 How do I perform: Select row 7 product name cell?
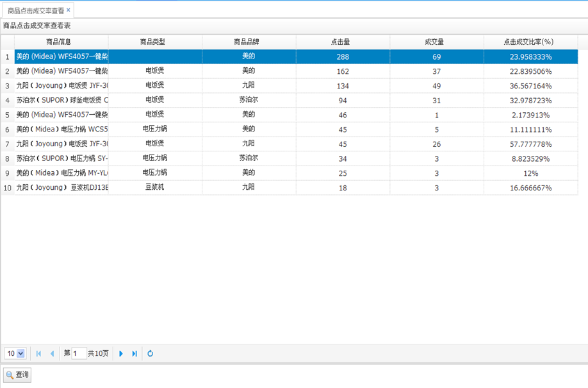[x=61, y=144]
